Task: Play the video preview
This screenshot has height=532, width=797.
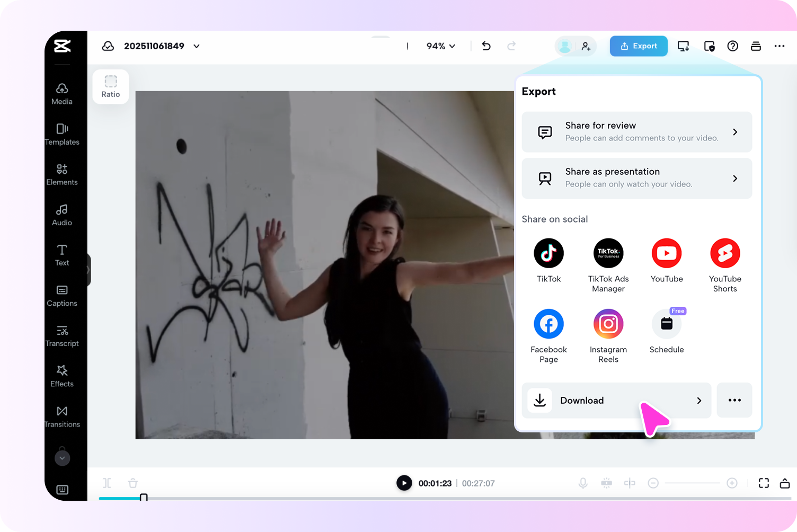Action: (x=404, y=483)
